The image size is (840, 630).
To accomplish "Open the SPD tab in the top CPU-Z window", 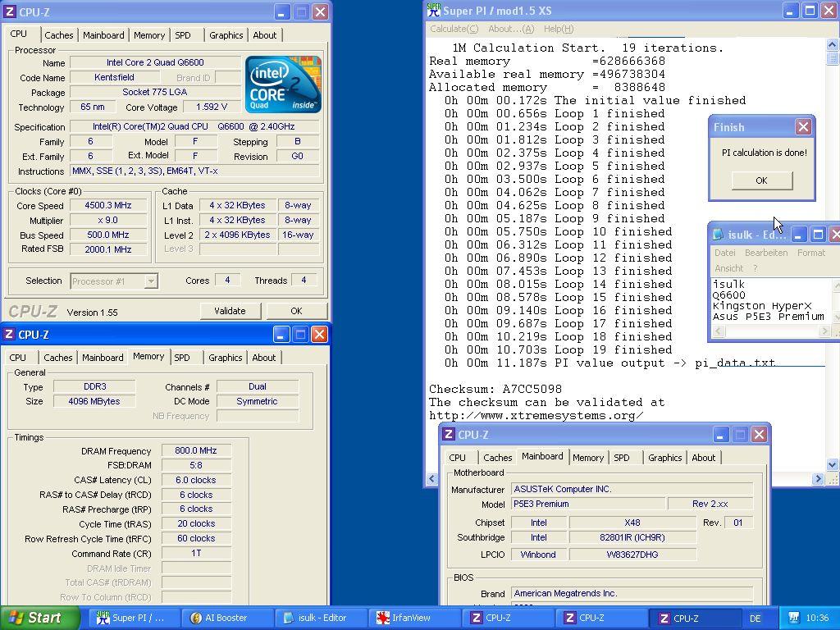I will (x=183, y=35).
